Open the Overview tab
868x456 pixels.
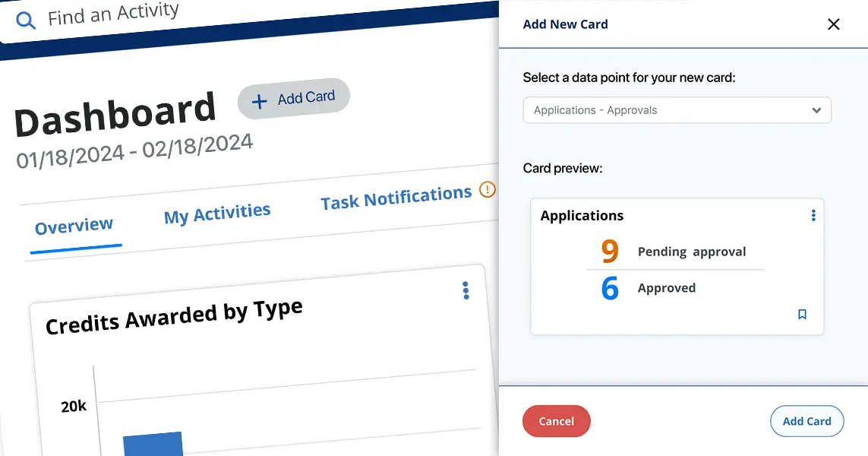[x=74, y=226]
